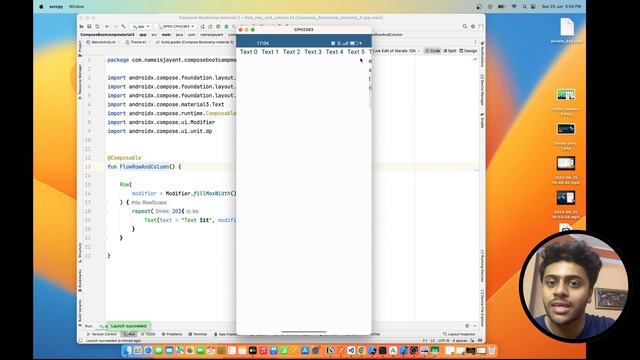Screen dimensions: 640x360
Task: Select the Theme.kt editor tab
Action: click(x=138, y=42)
